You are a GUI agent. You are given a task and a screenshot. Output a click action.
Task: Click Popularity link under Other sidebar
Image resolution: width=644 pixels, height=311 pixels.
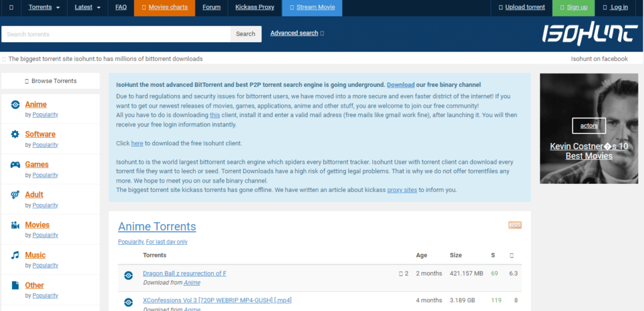tap(45, 295)
